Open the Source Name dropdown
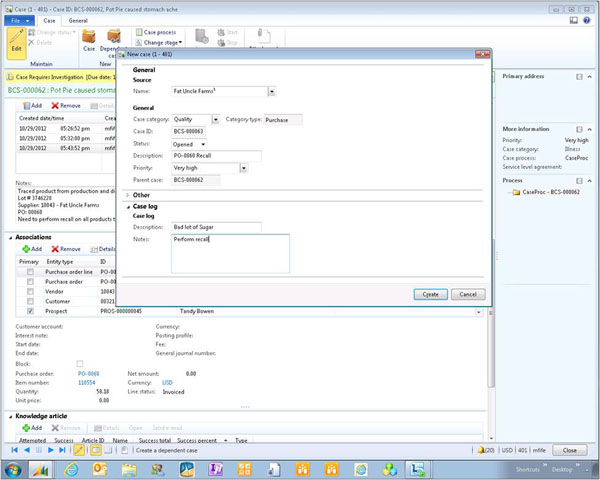The image size is (600, 480). click(x=271, y=91)
